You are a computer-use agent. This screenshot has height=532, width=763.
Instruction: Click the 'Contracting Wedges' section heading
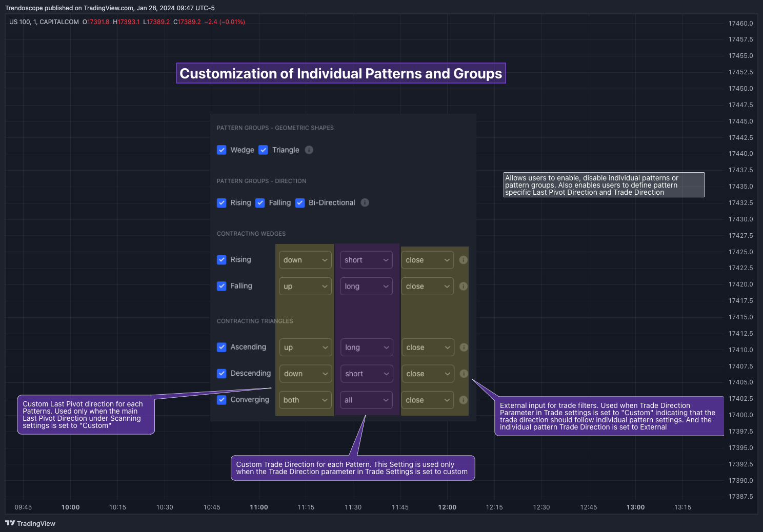click(x=251, y=234)
